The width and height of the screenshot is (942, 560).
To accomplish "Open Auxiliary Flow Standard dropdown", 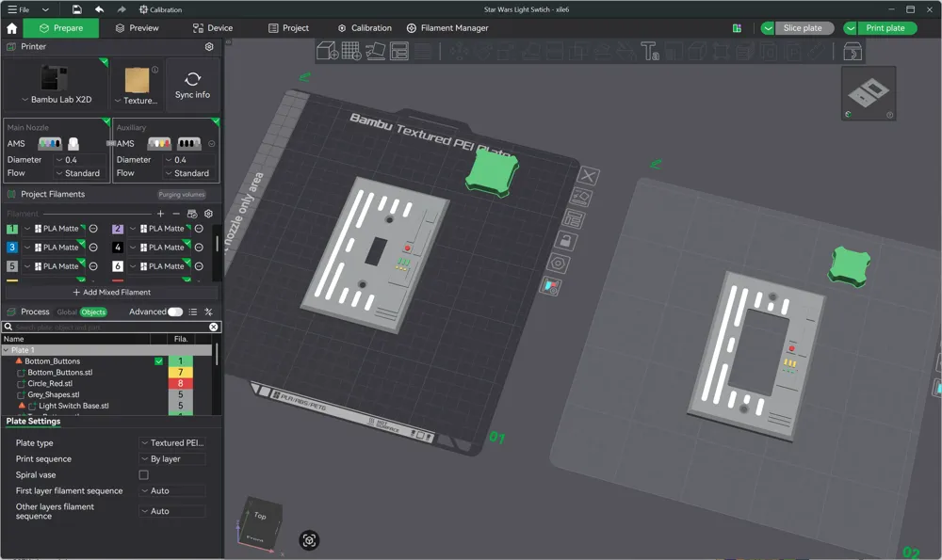I will pos(188,173).
